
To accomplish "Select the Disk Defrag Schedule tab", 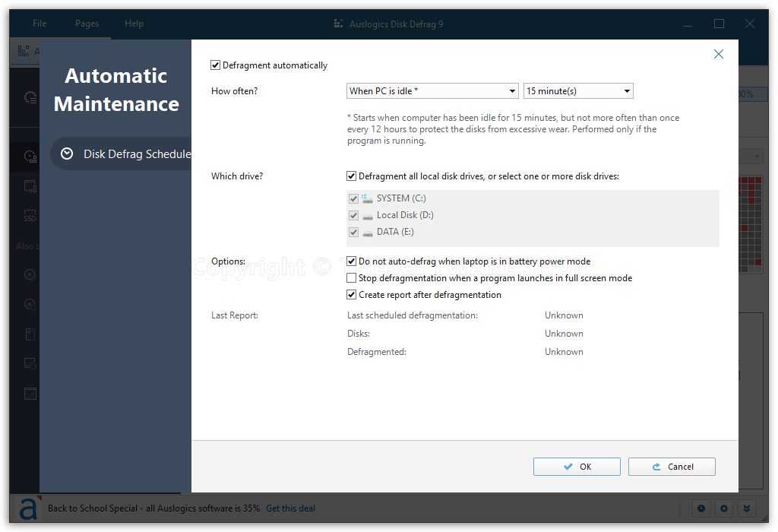I will (121, 154).
